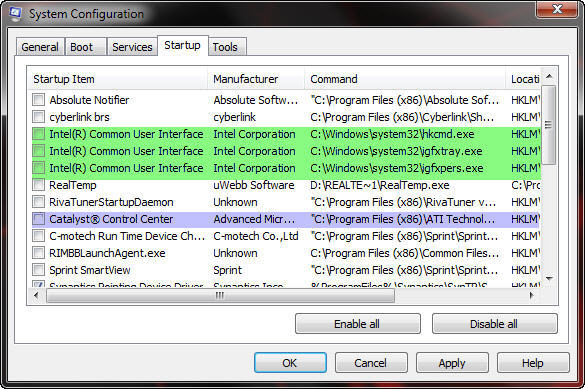Image resolution: width=585 pixels, height=389 pixels.
Task: Select the RIMBBLaunchAgent.exe item name
Action: click(107, 253)
